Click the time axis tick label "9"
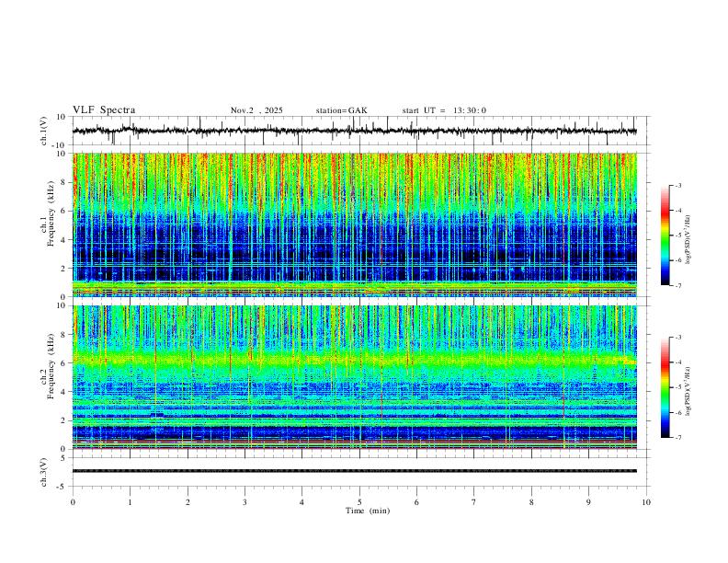Image resolution: width=728 pixels, height=563 pixels. click(588, 502)
